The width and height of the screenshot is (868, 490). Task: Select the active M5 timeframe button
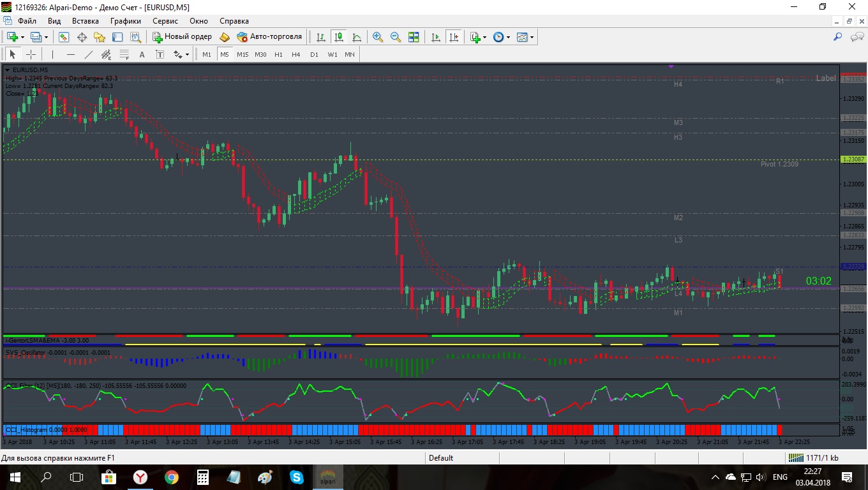225,54
